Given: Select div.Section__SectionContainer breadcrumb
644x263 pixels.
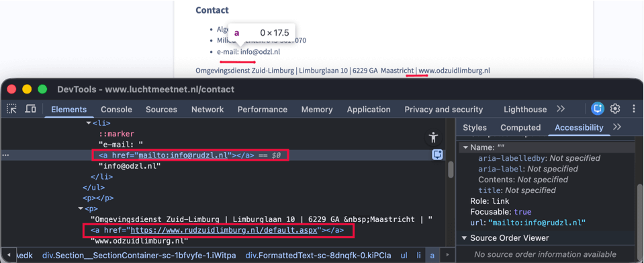Looking at the screenshot, I should click(x=139, y=255).
